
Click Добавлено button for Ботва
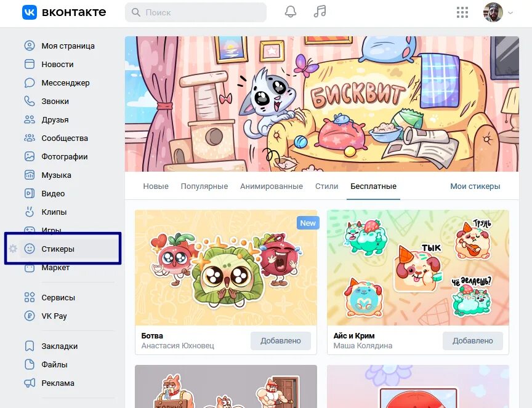click(281, 340)
